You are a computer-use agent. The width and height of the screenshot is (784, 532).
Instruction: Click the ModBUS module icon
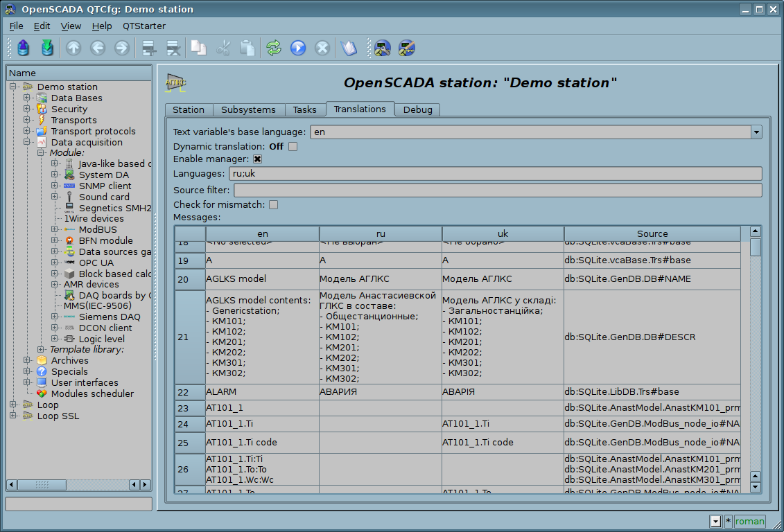(69, 230)
